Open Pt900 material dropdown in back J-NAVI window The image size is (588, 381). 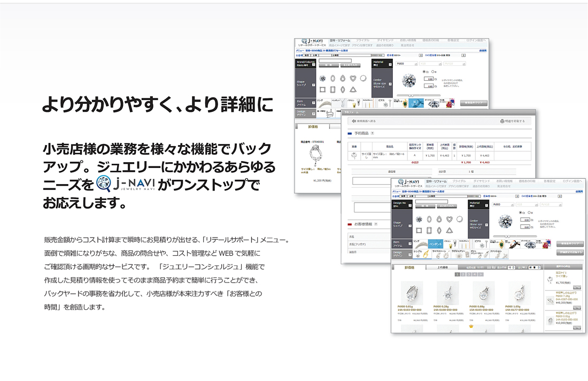407,64
